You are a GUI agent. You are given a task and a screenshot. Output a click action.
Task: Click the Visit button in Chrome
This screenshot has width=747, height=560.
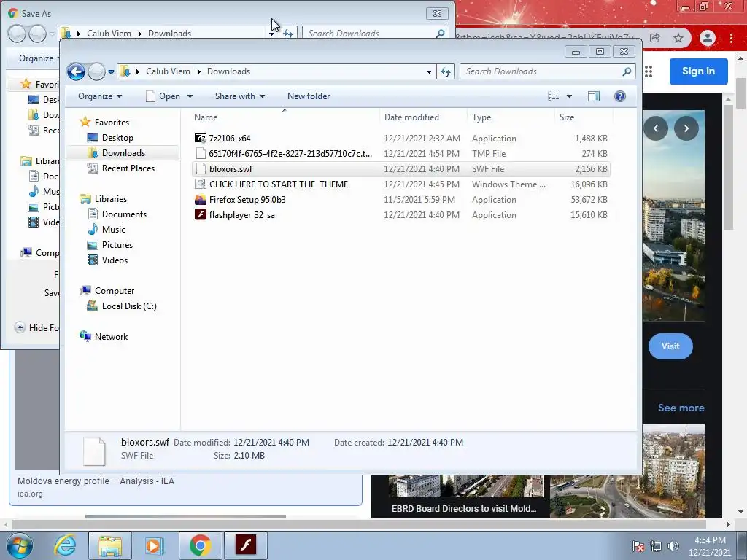coord(670,346)
